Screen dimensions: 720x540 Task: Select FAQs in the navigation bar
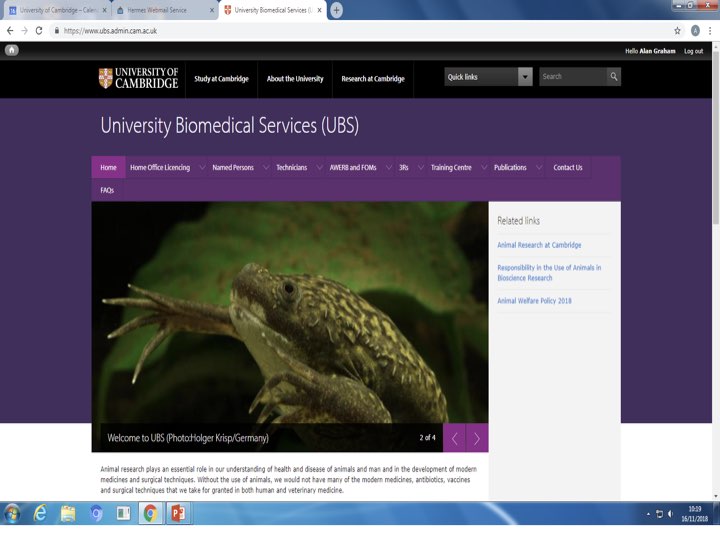(x=107, y=190)
